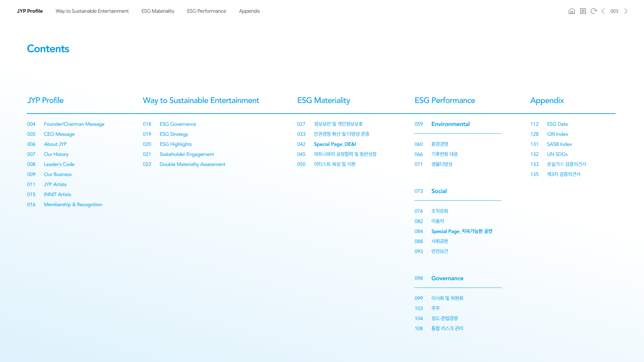Open the SASB Index entry
Screen dimensions: 644x362
[x=559, y=144]
